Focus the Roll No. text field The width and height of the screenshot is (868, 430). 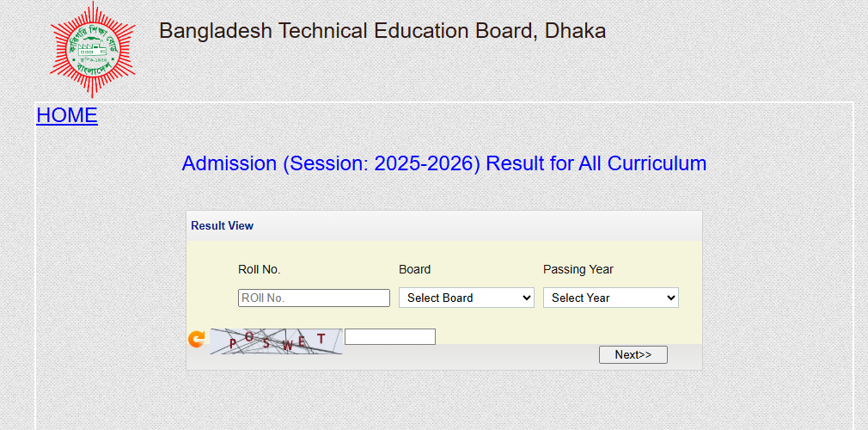(x=314, y=298)
